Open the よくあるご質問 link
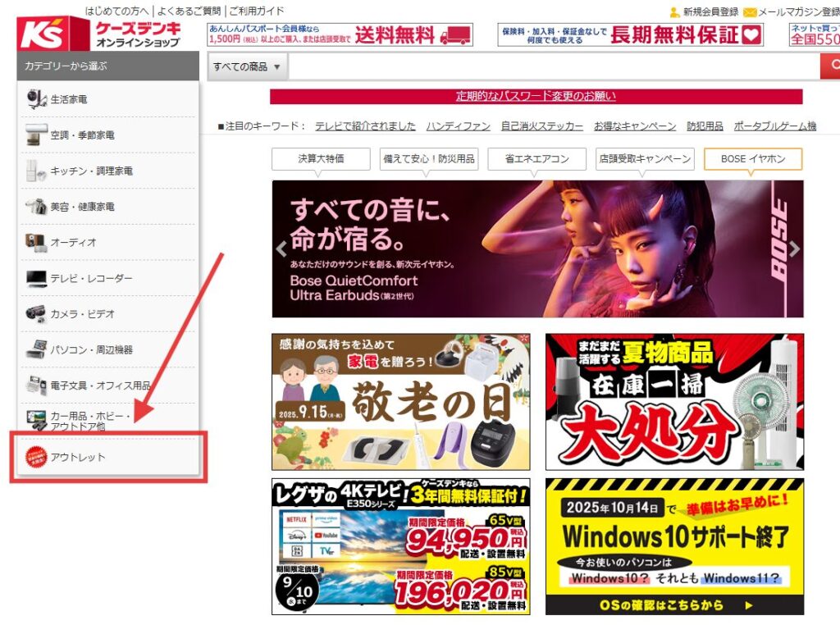Viewport: 840px width, 625px height. [x=189, y=11]
